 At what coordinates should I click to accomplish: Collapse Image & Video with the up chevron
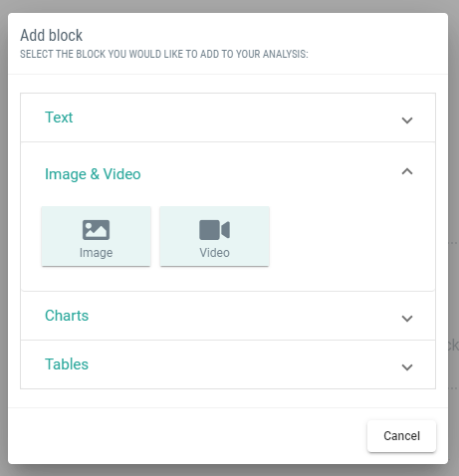click(x=407, y=171)
